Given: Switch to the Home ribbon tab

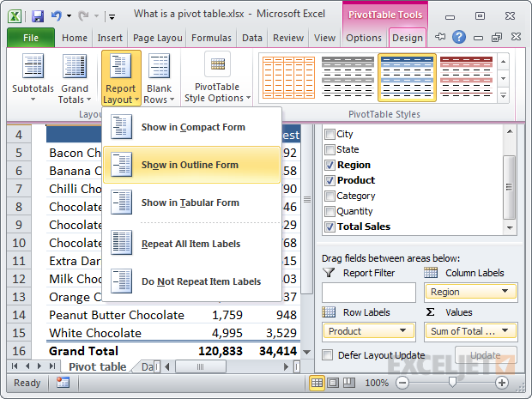Looking at the screenshot, I should tap(75, 38).
